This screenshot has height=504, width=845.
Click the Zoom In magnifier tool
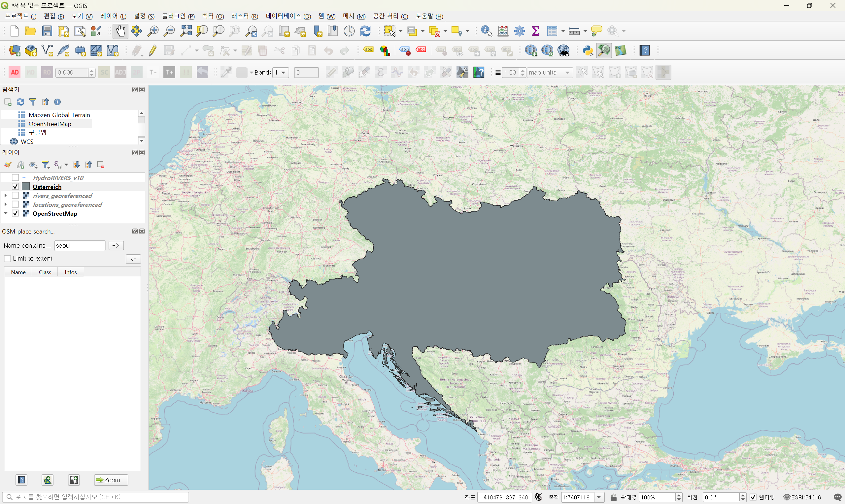tap(153, 31)
